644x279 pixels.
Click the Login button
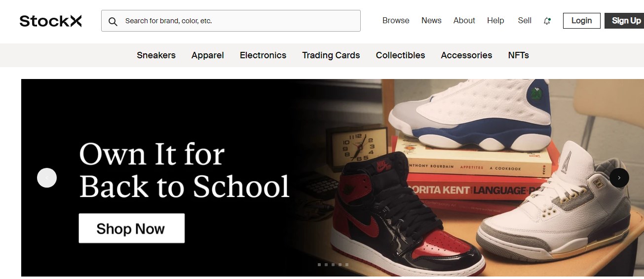coord(581,21)
